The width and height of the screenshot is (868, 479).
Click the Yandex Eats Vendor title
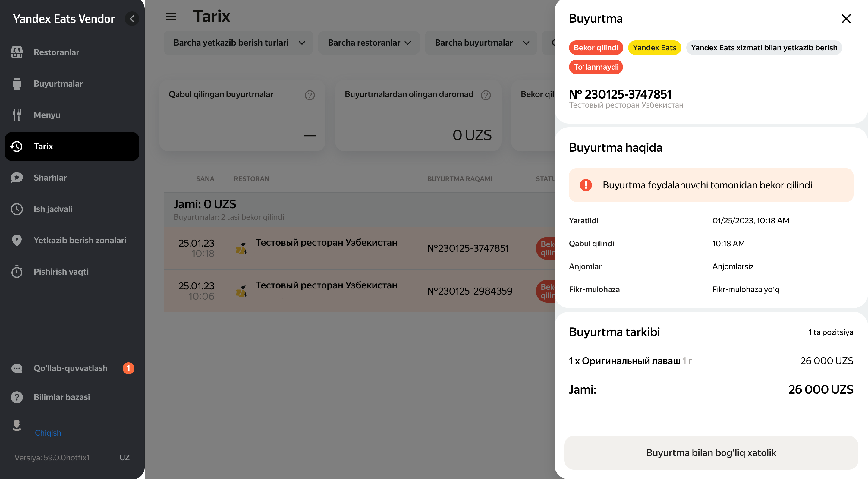coord(64,19)
